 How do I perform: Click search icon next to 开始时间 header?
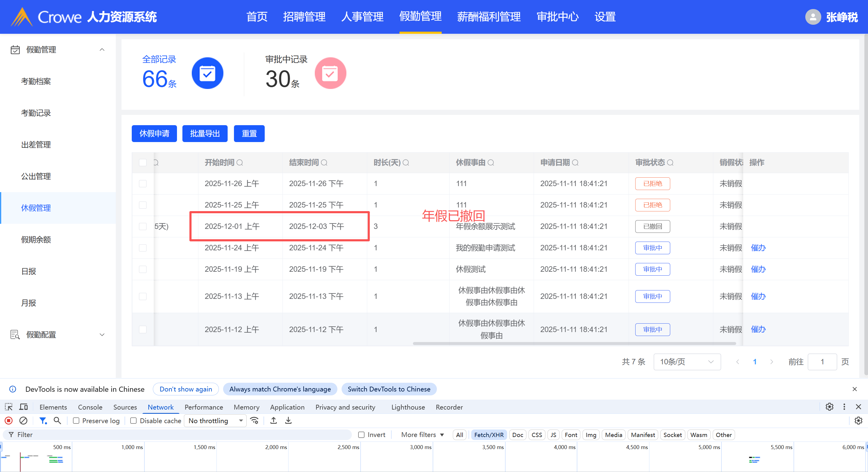pyautogui.click(x=240, y=163)
